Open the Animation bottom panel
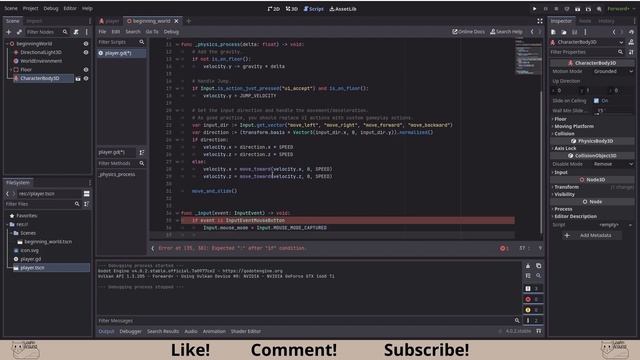Image resolution: width=640 pixels, height=360 pixels. 214,331
